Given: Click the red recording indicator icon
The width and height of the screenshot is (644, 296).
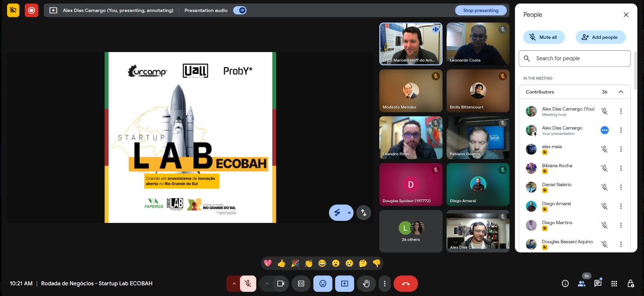Looking at the screenshot, I should click(31, 10).
